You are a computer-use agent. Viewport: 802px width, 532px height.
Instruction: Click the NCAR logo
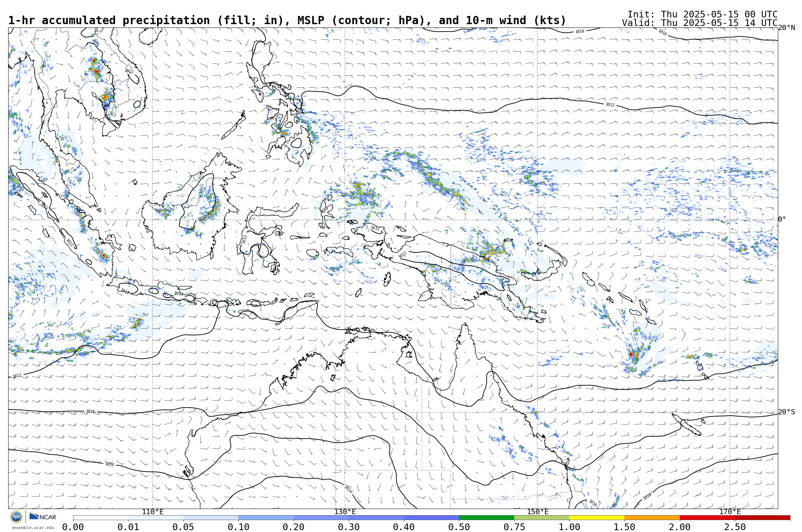point(43,516)
